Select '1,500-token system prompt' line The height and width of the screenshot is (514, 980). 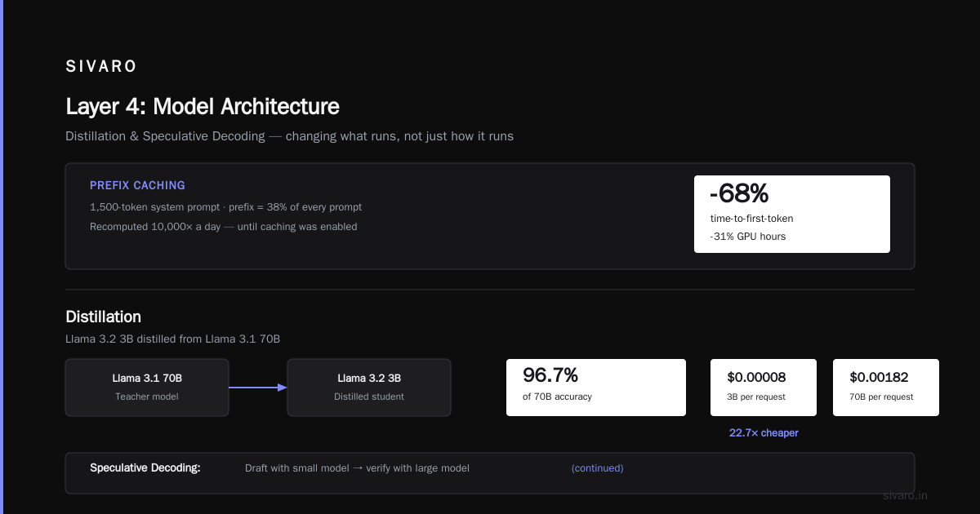point(225,206)
